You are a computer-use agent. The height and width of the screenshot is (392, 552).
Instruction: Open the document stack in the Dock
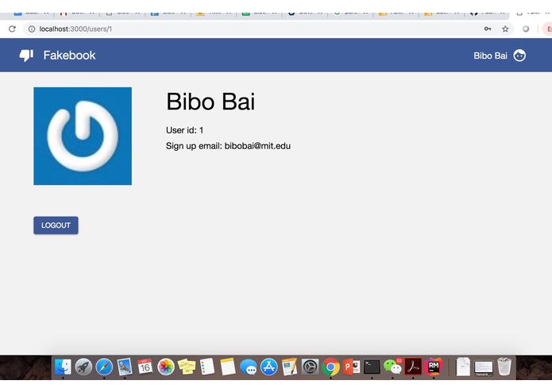click(x=463, y=367)
